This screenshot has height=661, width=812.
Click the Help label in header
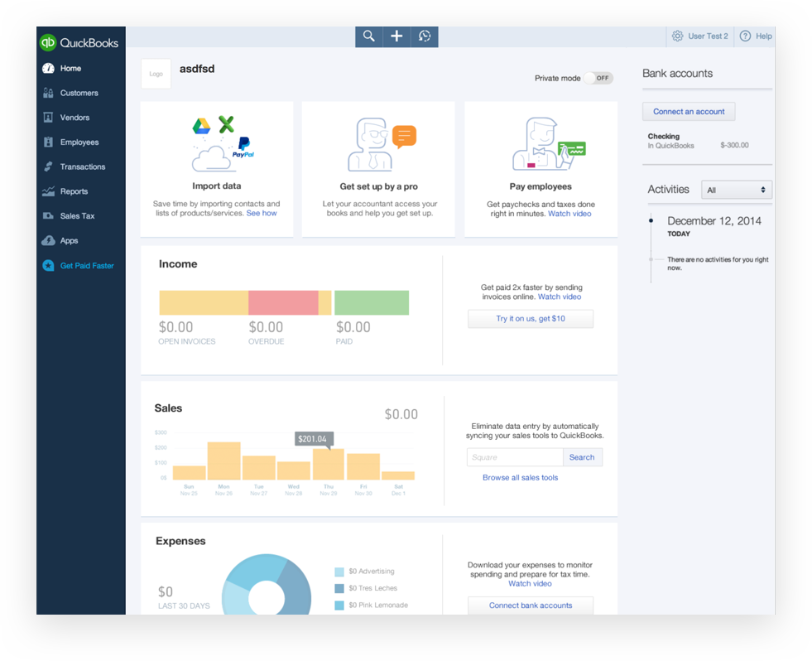pyautogui.click(x=763, y=36)
